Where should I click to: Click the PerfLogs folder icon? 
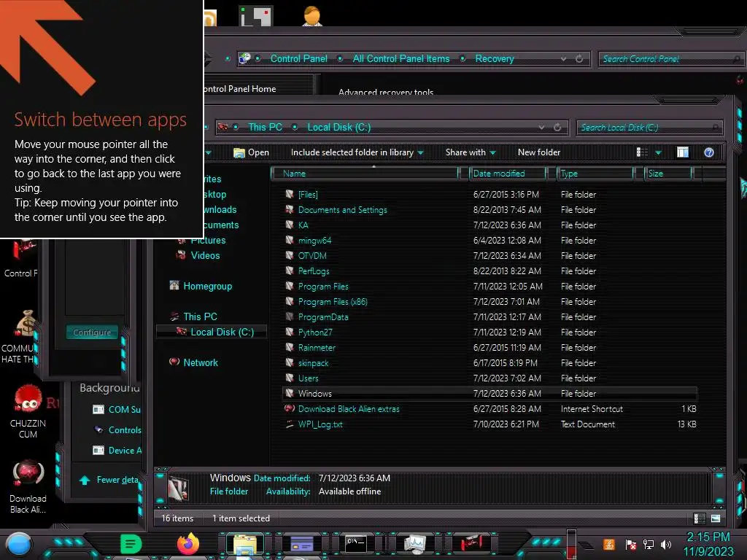[289, 271]
